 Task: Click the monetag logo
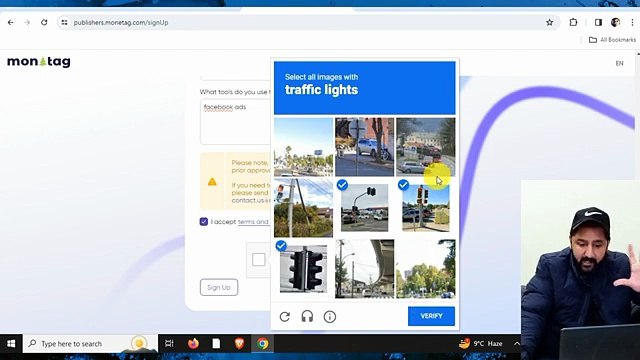click(x=39, y=62)
